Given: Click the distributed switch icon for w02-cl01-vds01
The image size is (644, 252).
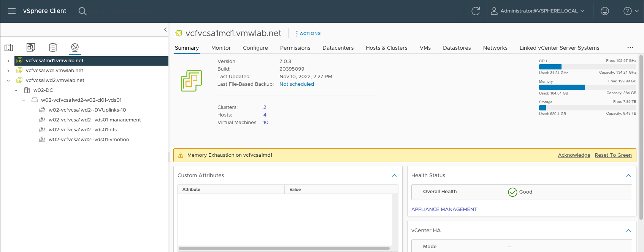Looking at the screenshot, I should 35,100.
